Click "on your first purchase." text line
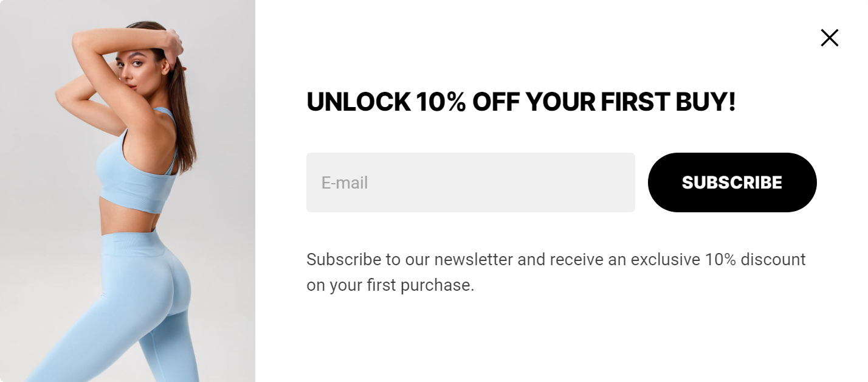Viewport: 868px width, 382px height. tap(390, 285)
